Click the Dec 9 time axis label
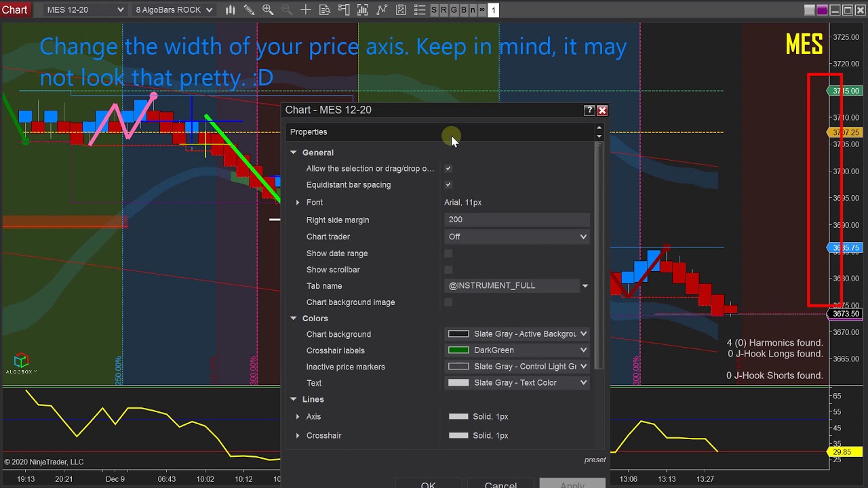868x488 pixels. click(115, 479)
